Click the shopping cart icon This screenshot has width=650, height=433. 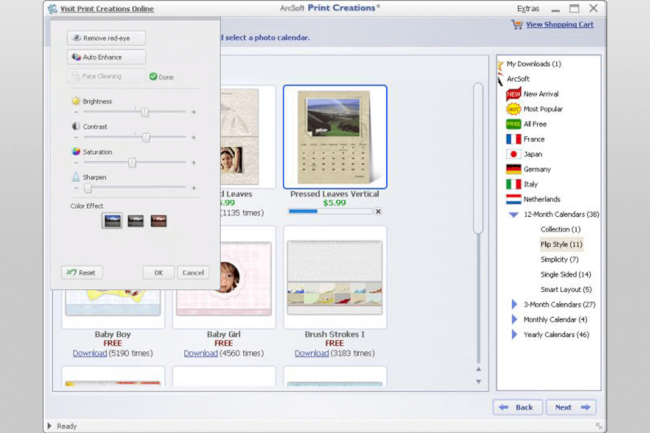(517, 24)
